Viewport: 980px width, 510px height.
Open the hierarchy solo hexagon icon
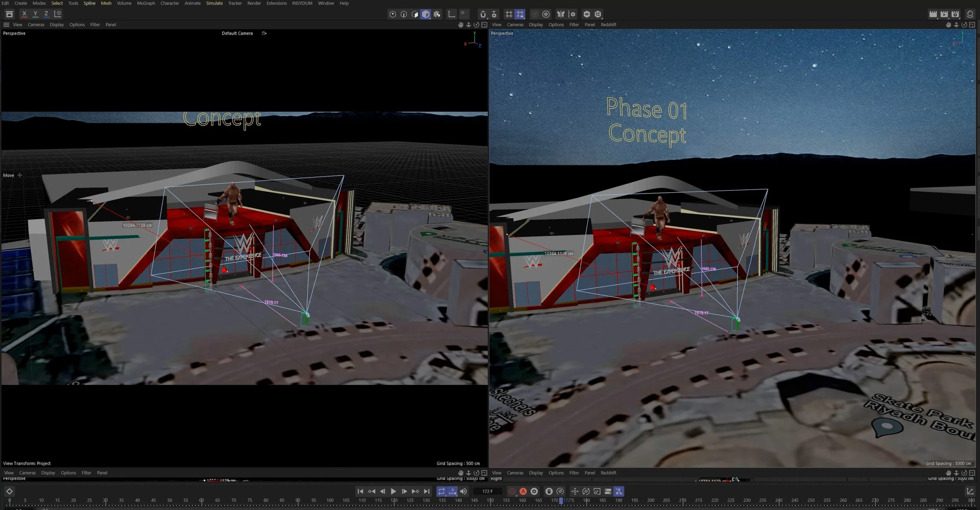click(x=598, y=14)
